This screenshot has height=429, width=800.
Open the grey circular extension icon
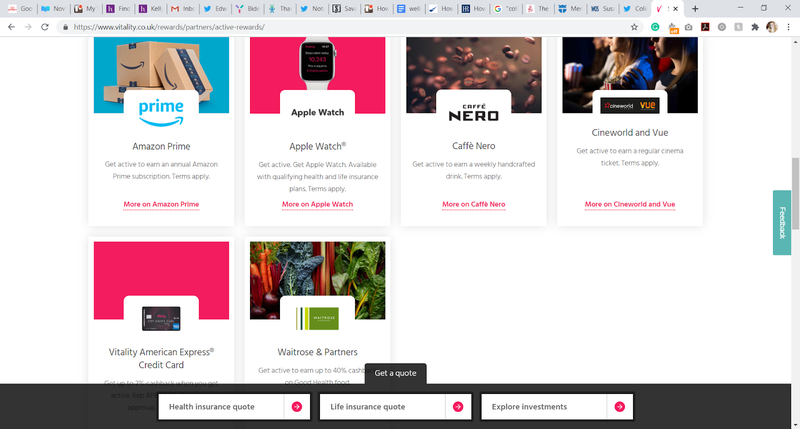(721, 27)
